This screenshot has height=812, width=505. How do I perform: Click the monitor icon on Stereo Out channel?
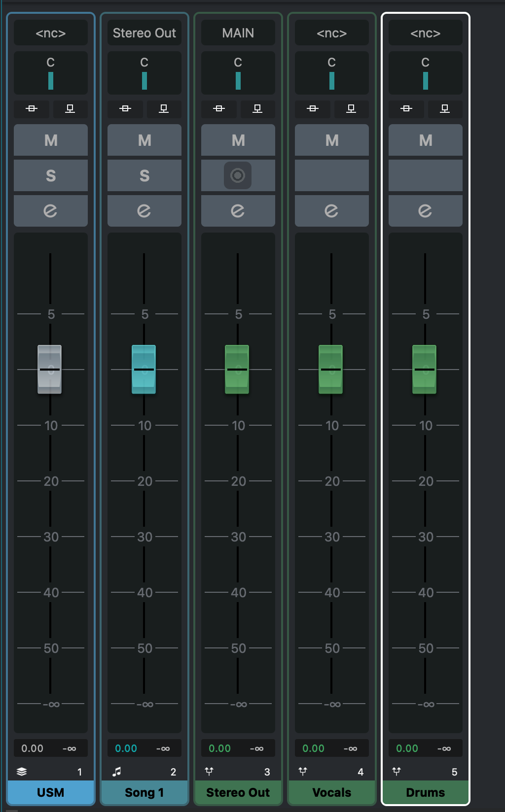click(238, 175)
